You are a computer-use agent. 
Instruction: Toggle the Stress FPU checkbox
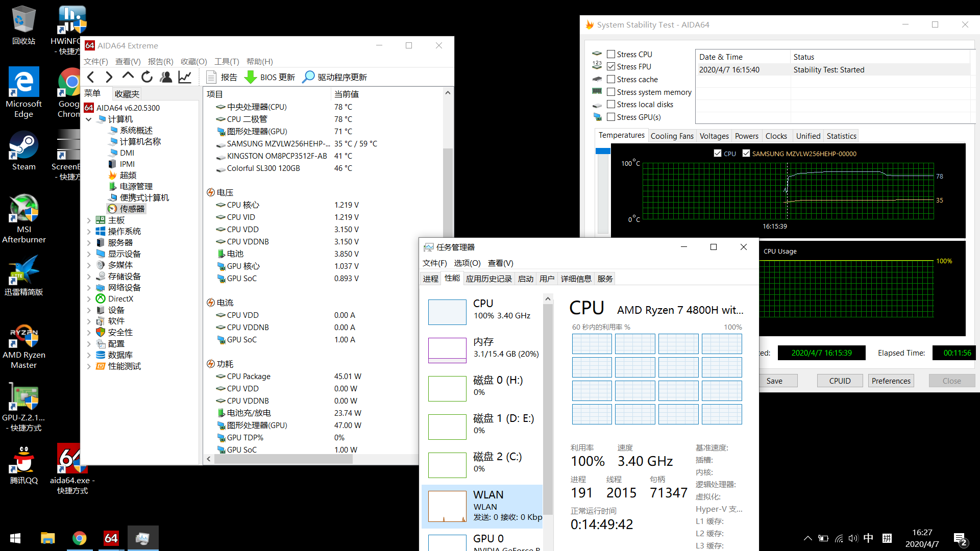(x=610, y=66)
